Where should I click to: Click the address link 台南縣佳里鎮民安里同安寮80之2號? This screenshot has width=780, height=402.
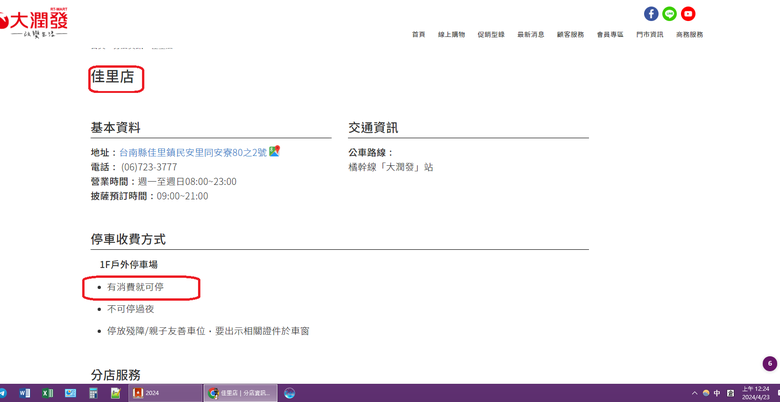click(x=193, y=152)
